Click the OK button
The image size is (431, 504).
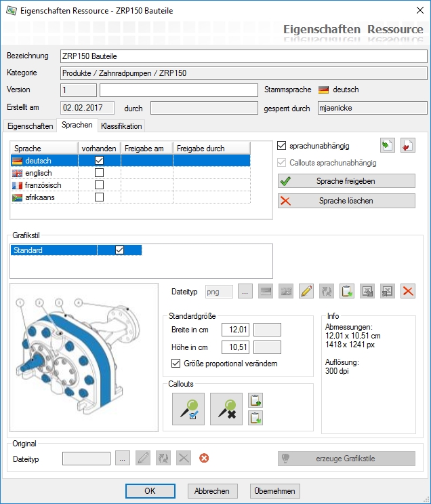coord(150,491)
